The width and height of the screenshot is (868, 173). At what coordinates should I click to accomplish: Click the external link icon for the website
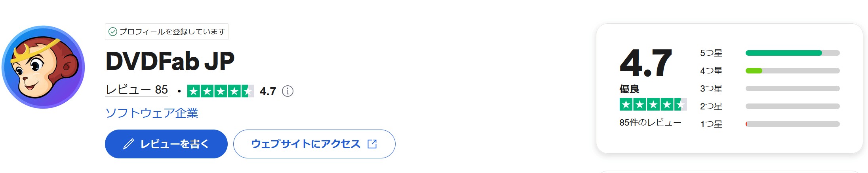[372, 144]
